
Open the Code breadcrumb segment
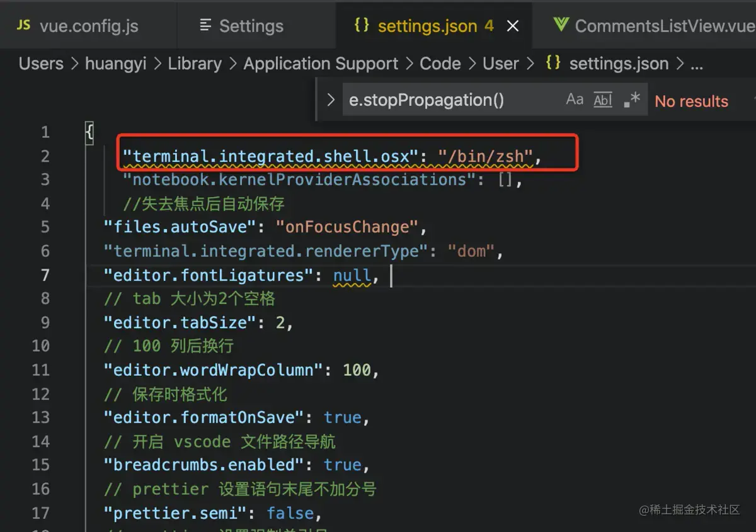440,64
